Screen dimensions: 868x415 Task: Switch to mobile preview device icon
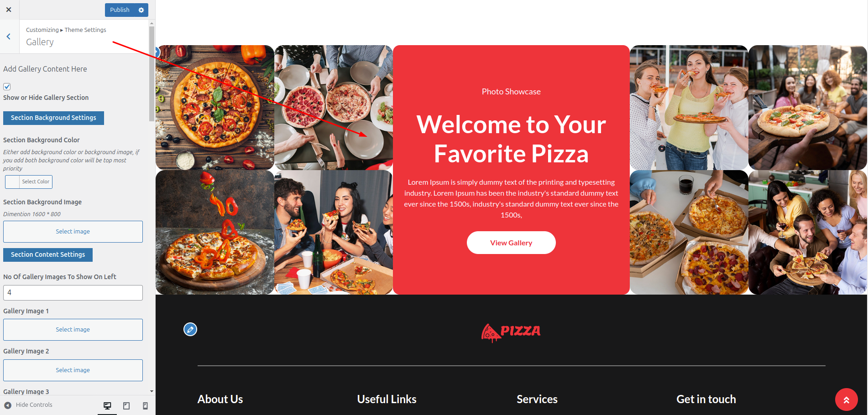pos(145,405)
